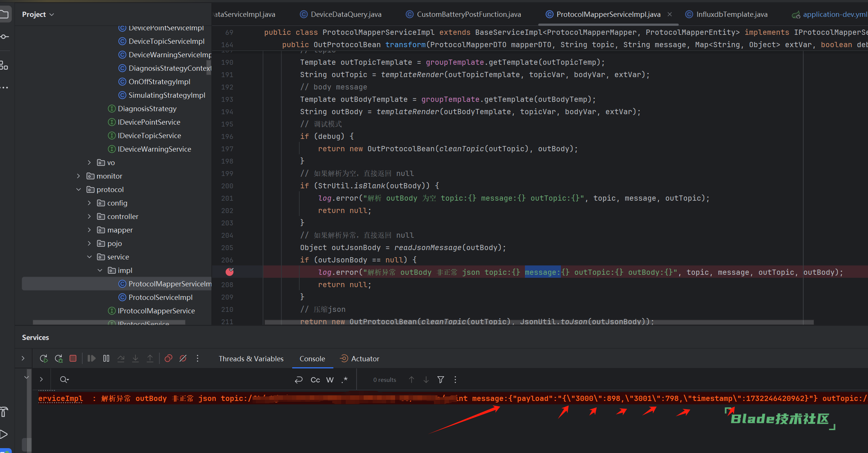Toggle Match Case (Cc) option
This screenshot has height=453, width=868.
[315, 380]
